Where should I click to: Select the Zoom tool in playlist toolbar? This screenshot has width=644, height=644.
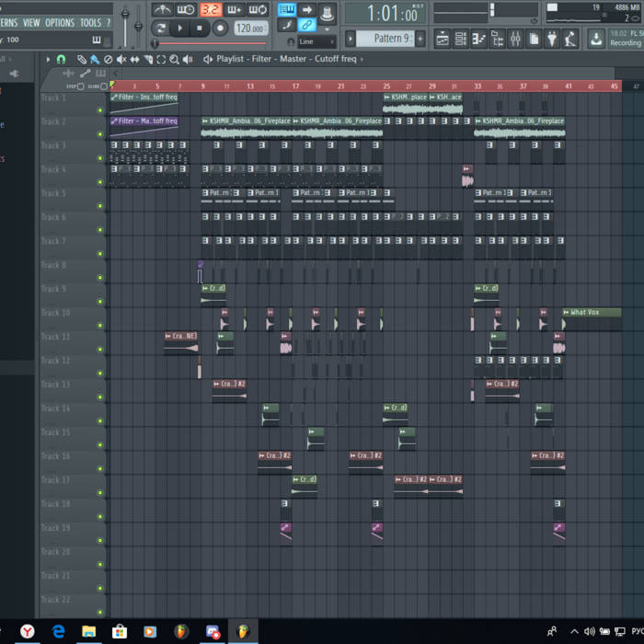tap(174, 59)
